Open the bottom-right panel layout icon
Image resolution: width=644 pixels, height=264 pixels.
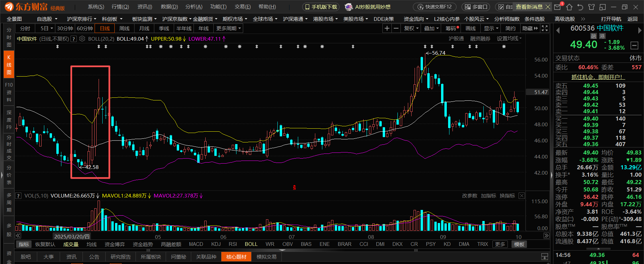pyautogui.click(x=545, y=257)
